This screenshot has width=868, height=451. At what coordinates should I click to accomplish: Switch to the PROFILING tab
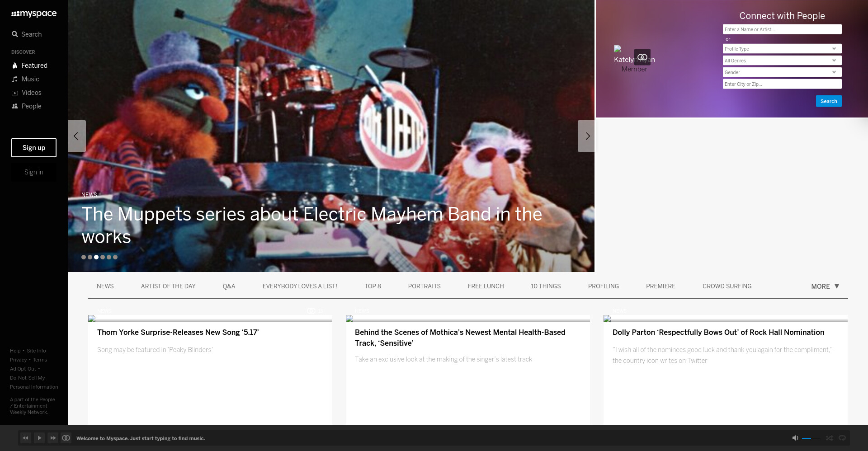tap(603, 287)
